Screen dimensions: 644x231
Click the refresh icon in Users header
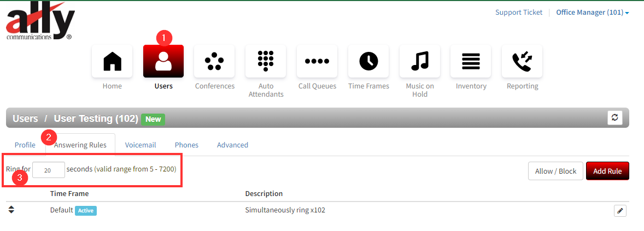pyautogui.click(x=615, y=118)
